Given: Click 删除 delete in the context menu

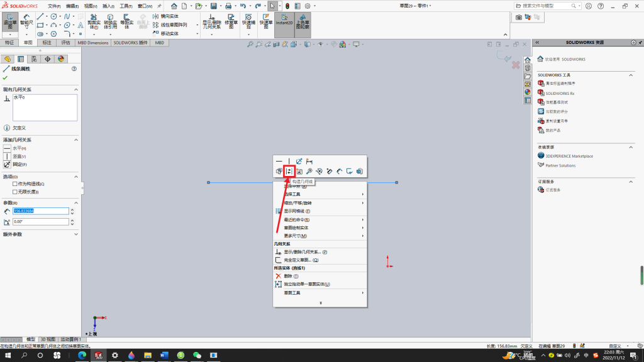Looking at the screenshot, I should click(320, 277).
